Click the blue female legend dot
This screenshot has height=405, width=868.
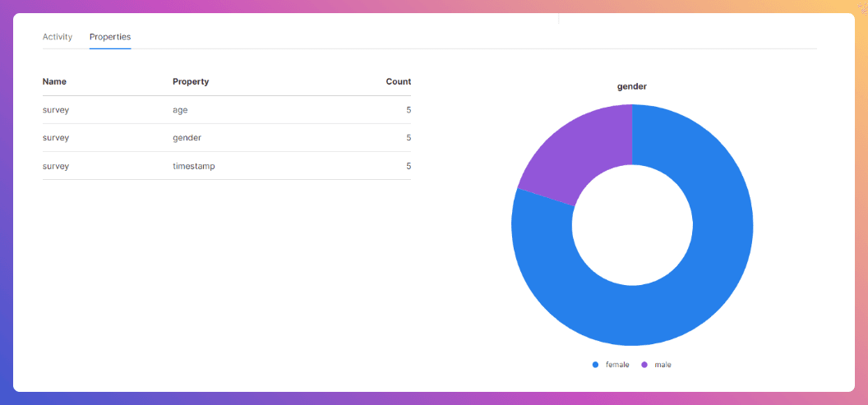595,365
